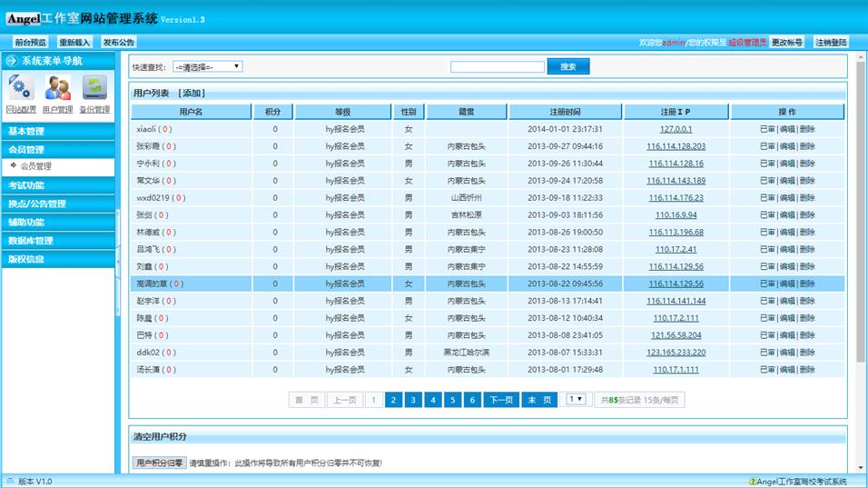Expand the 数据库管理 menu section
Image resolution: width=868 pixels, height=488 pixels.
coord(58,241)
